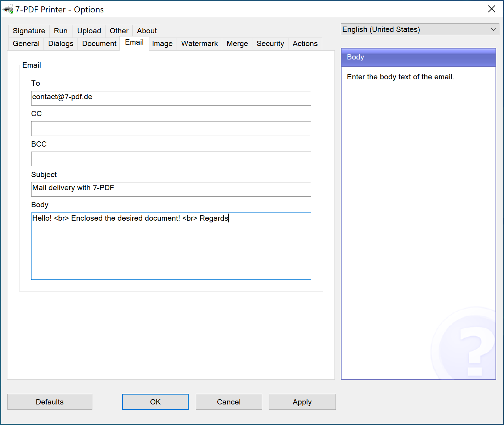Switch to the Watermark tab

pos(200,44)
